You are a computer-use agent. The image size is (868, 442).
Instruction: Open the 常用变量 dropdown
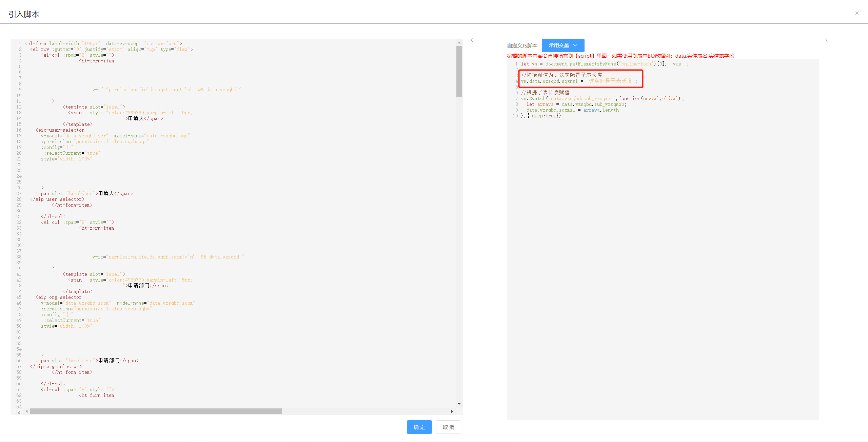[x=563, y=45]
